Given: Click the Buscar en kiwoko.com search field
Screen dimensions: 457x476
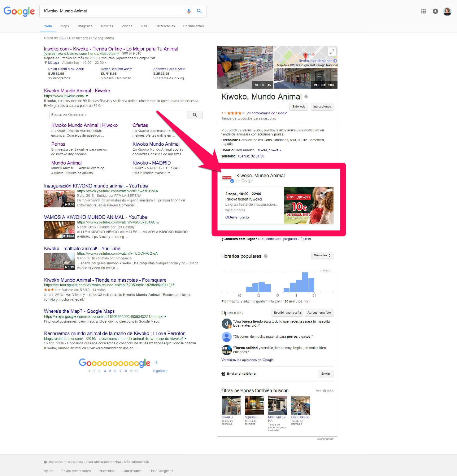Looking at the screenshot, I should 118,115.
